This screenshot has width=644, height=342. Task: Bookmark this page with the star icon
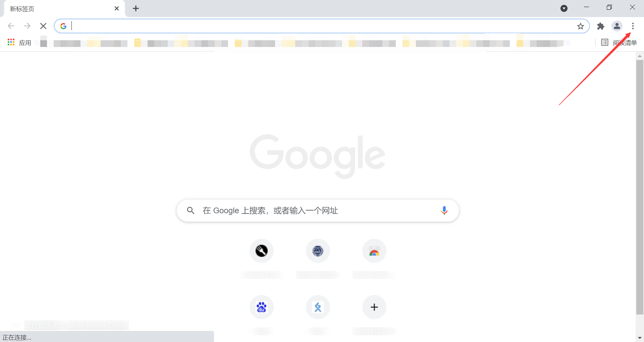pos(581,26)
